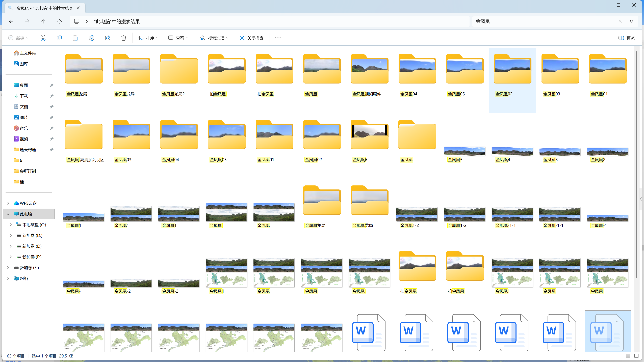Image resolution: width=644 pixels, height=362 pixels.
Task: Click the Share icon
Action: pos(108,38)
